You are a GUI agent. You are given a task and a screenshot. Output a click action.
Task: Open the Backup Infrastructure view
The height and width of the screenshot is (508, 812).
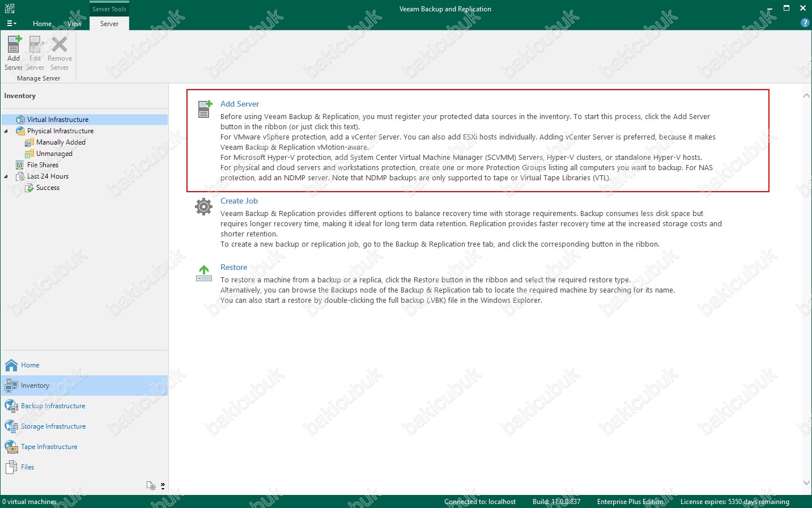(x=84, y=406)
